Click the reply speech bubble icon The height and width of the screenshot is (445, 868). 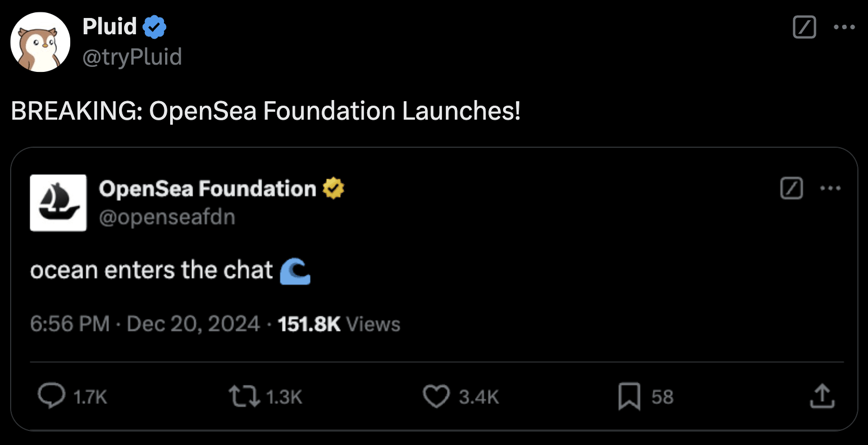click(51, 397)
